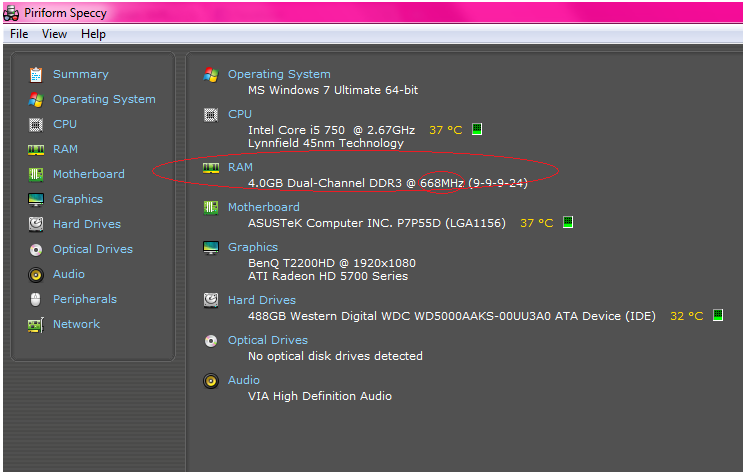Click the Network card icon in sidebar

point(36,325)
